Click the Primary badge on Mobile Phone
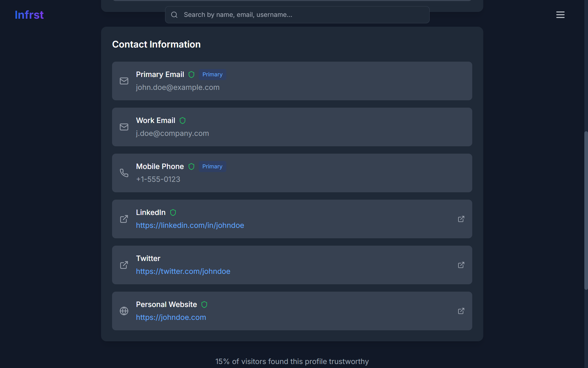Image resolution: width=588 pixels, height=368 pixels. coord(212,167)
